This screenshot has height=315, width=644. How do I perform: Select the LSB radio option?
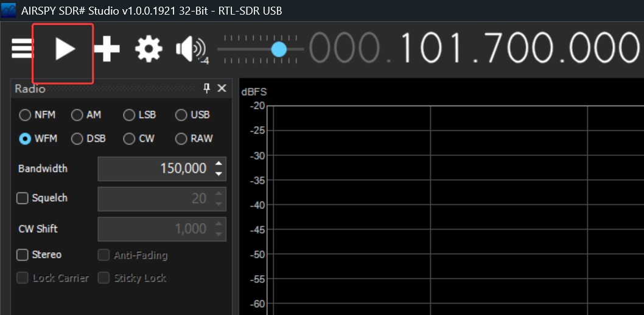129,115
